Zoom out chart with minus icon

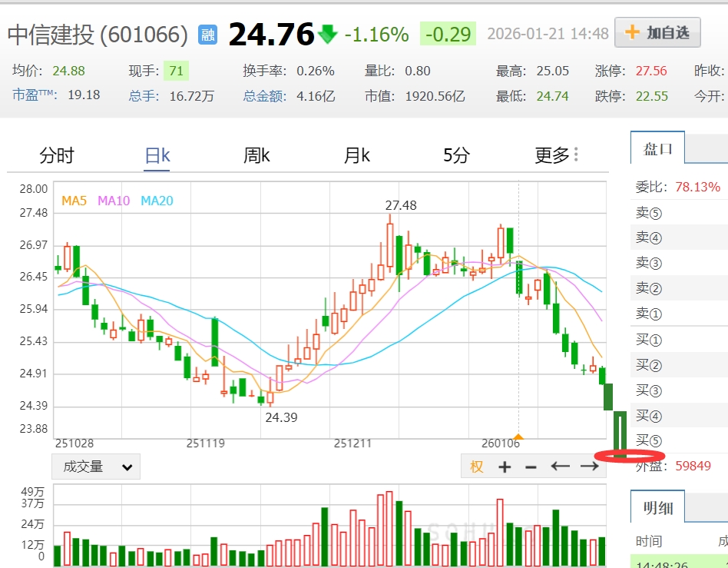[x=531, y=467]
